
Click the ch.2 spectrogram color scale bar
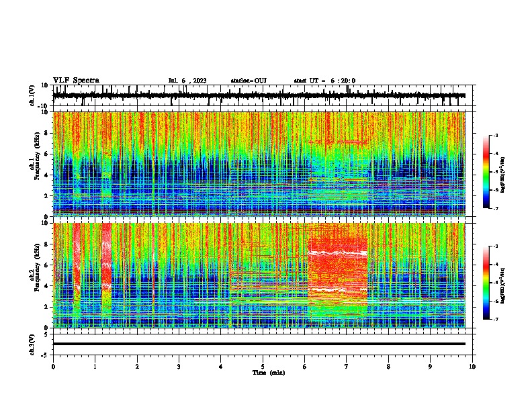[x=486, y=283]
